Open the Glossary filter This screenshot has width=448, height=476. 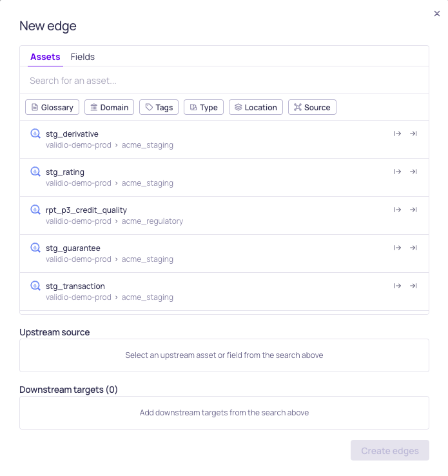click(52, 107)
